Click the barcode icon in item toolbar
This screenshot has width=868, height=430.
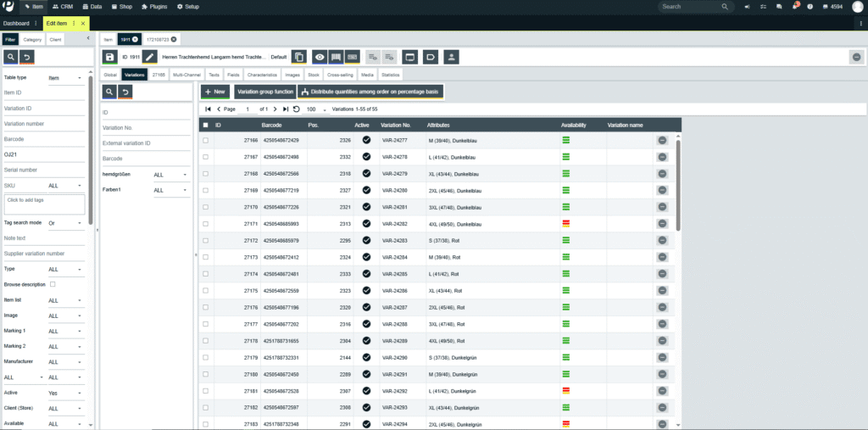(x=336, y=57)
